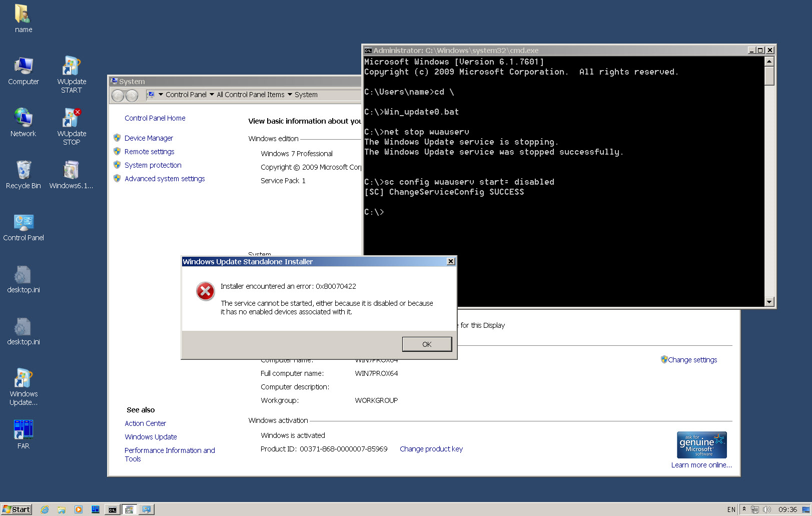Open Control Panel Home link
The image size is (812, 516).
click(x=155, y=118)
